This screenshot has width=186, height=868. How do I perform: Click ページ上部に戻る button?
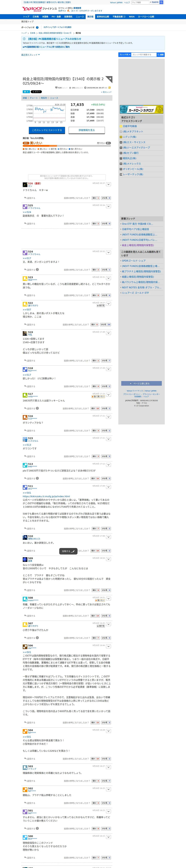[141, 384]
